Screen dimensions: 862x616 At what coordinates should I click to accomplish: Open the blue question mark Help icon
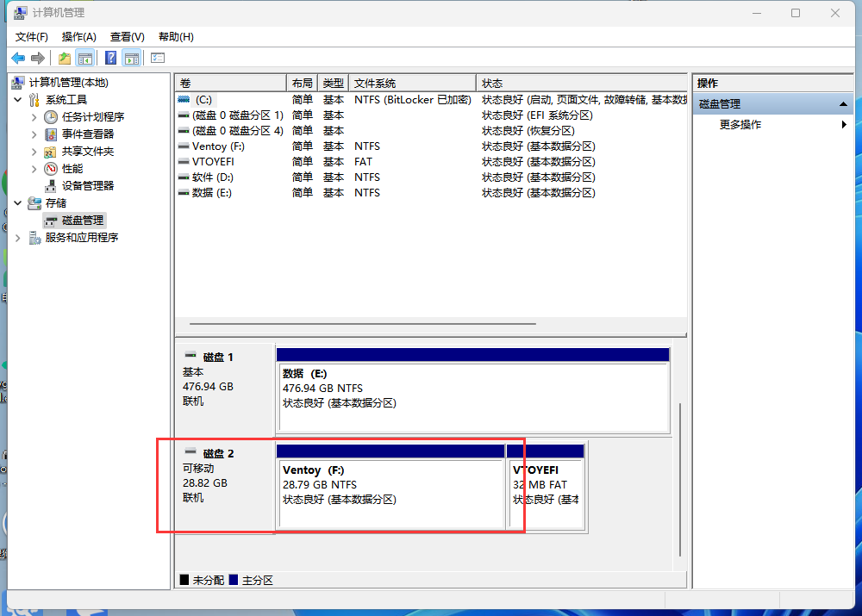110,58
